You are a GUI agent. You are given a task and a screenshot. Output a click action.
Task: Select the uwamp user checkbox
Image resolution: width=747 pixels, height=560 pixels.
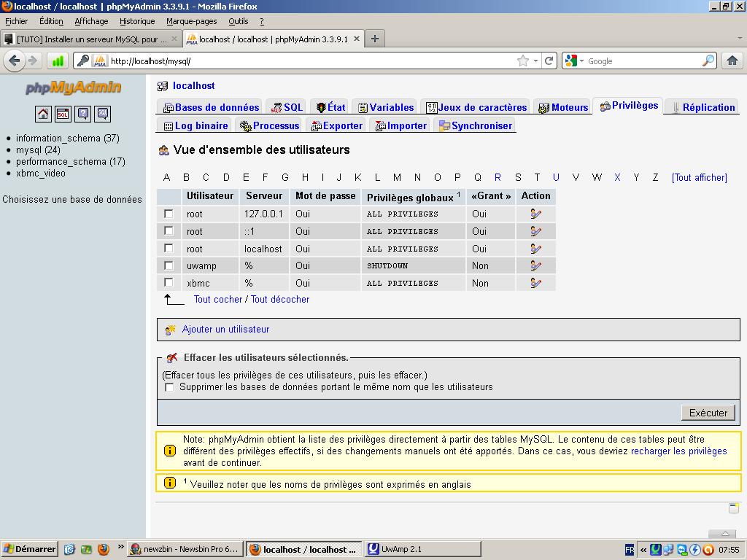[169, 265]
